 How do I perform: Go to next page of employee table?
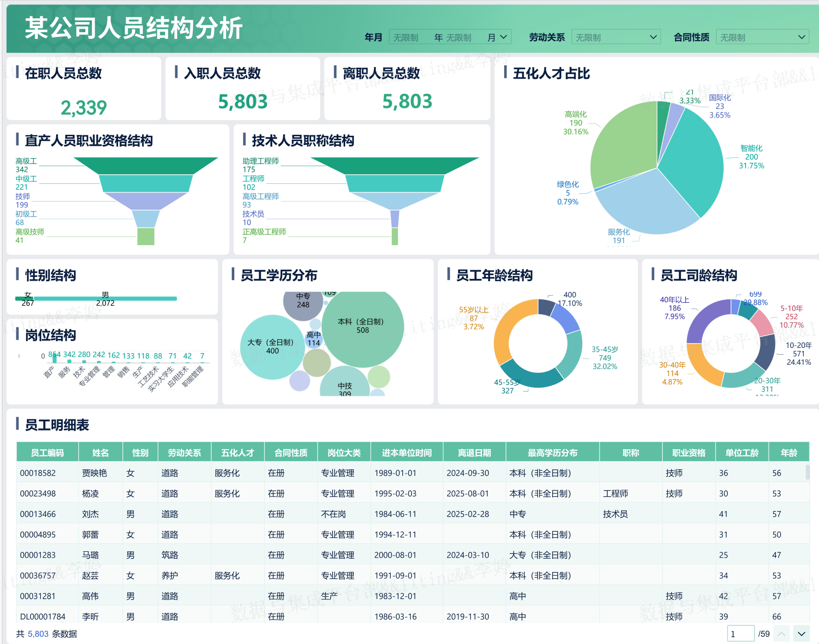tap(801, 634)
